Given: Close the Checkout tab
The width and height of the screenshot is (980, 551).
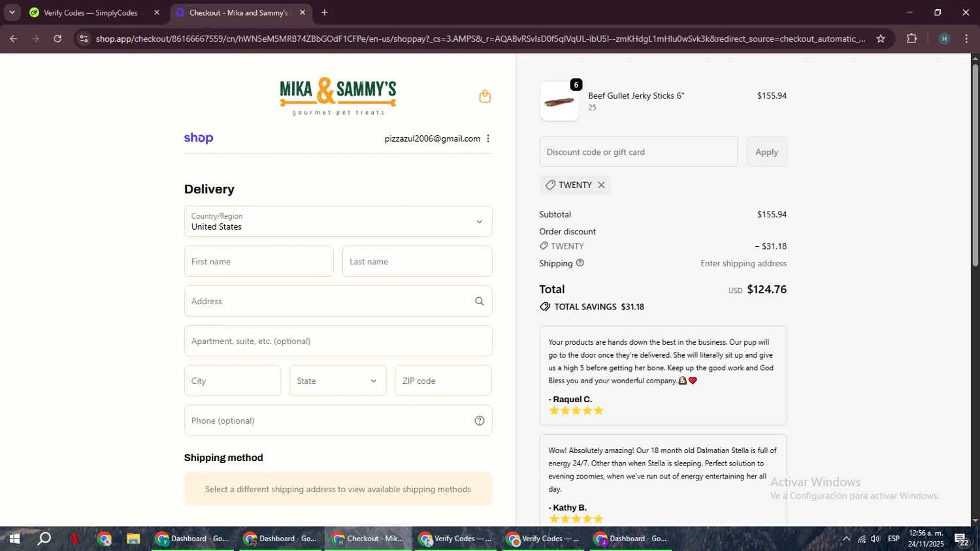Looking at the screenshot, I should [302, 12].
